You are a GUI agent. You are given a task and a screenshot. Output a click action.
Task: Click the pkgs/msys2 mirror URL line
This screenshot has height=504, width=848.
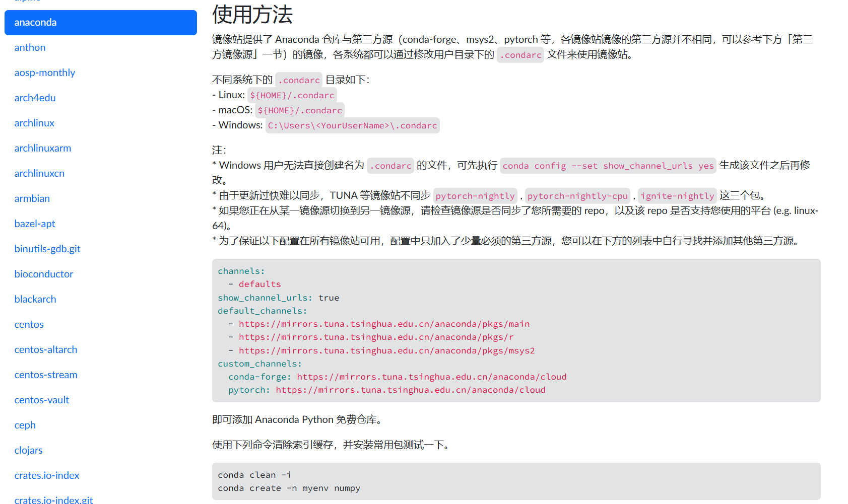[x=381, y=351]
